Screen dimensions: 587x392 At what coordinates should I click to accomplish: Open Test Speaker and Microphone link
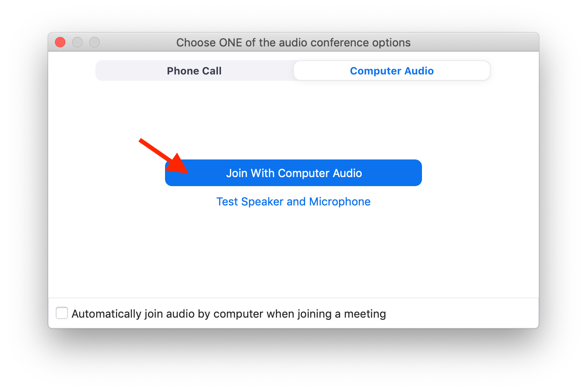coord(293,202)
